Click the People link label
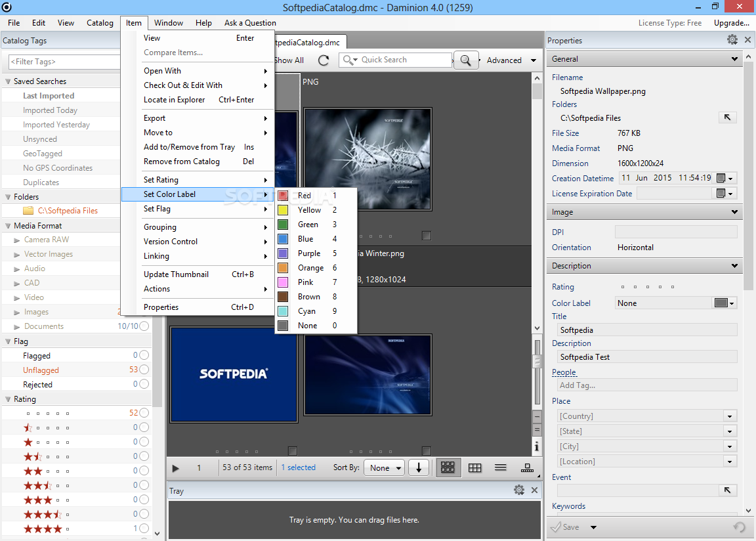Viewport: 756px width, 541px height. click(564, 372)
